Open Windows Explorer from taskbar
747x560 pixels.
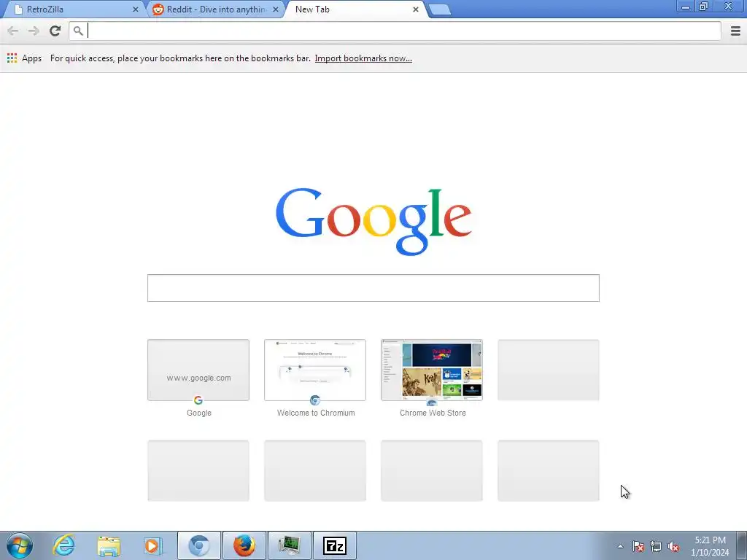pyautogui.click(x=109, y=545)
